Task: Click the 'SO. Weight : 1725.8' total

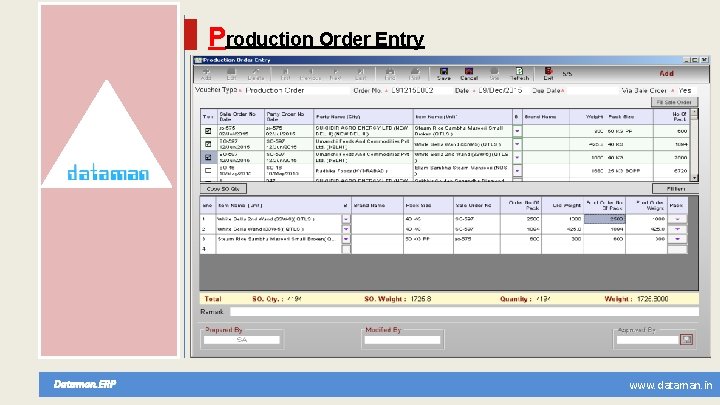Action: click(398, 299)
